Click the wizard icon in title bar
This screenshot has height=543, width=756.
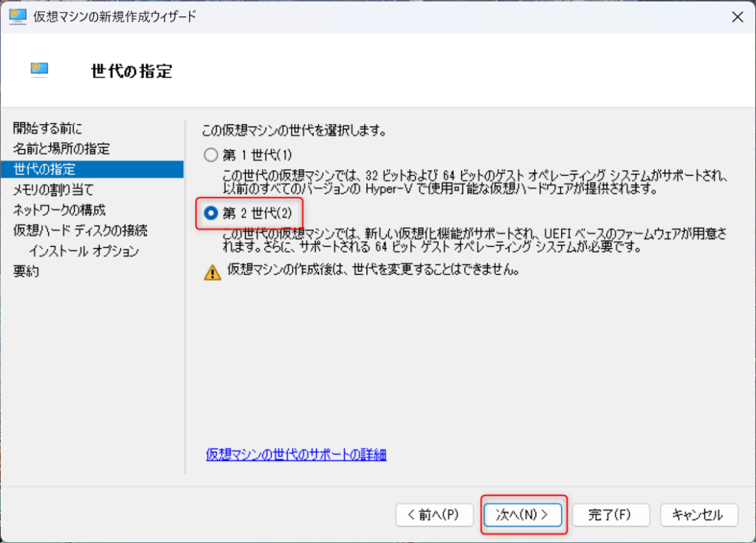[18, 17]
